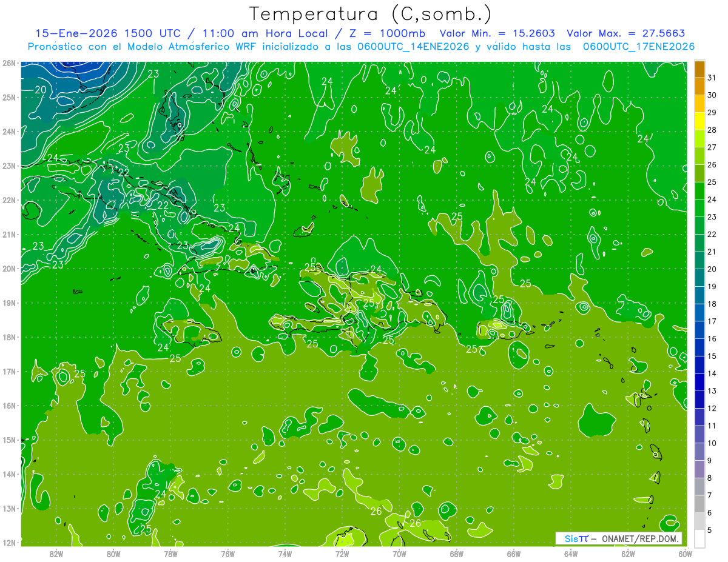Click the legend value 18
Image resolution: width=728 pixels, height=562 pixels.
(712, 304)
